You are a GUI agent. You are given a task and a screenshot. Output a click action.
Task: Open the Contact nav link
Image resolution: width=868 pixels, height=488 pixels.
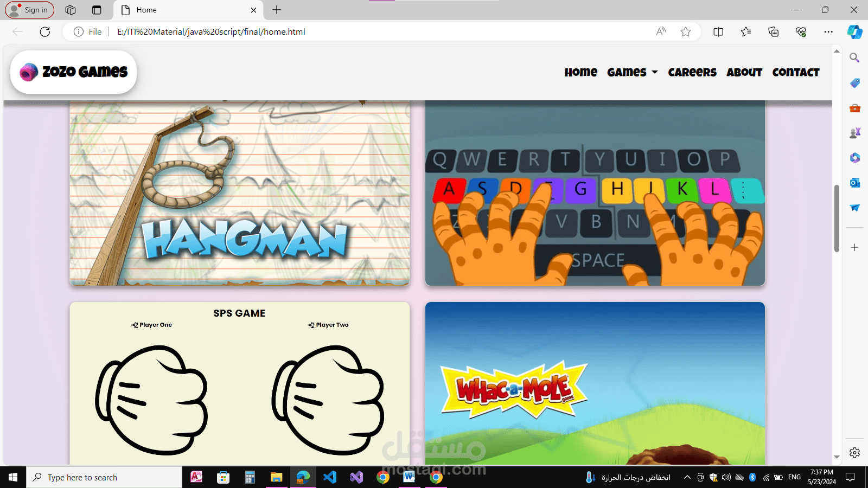(796, 72)
